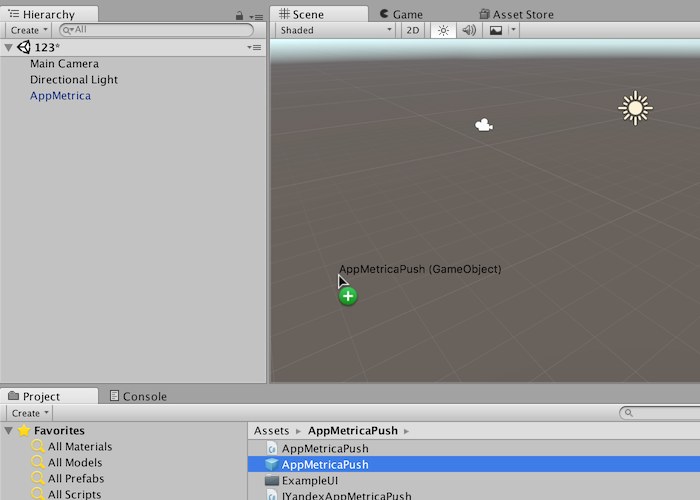Select directional light sun gizmo
The height and width of the screenshot is (500, 700).
[635, 108]
